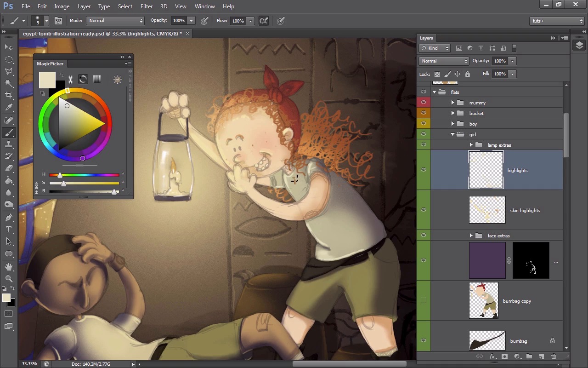Switch to the egypt-tomb-illustration-ready.psd tab
The height and width of the screenshot is (368, 588).
point(102,34)
